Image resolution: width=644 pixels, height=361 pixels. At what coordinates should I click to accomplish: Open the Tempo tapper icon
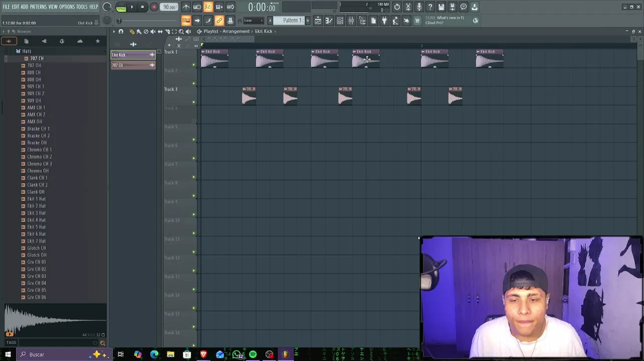(395, 21)
